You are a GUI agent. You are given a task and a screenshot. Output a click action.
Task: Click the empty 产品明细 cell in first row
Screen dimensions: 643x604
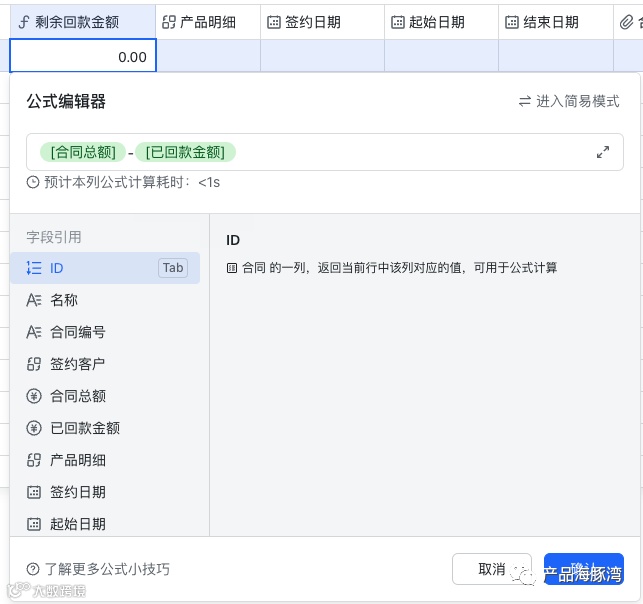pos(208,56)
